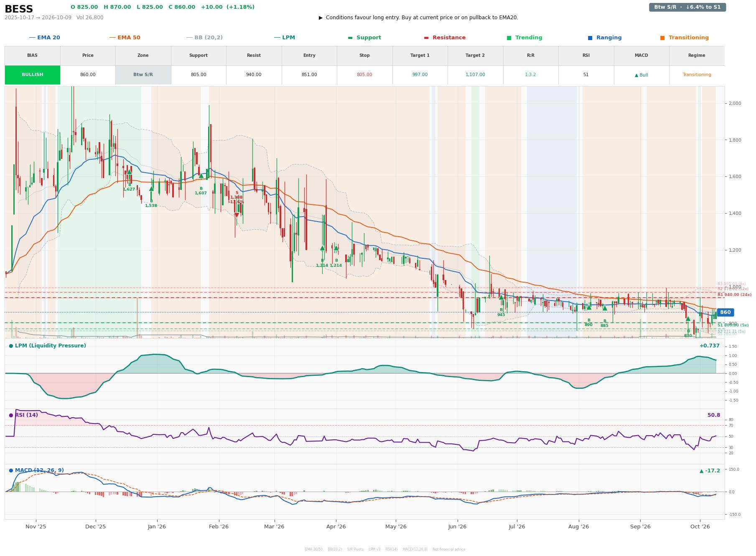Image resolution: width=756 pixels, height=556 pixels.
Task: Click the Target 1 column header
Action: coord(420,55)
